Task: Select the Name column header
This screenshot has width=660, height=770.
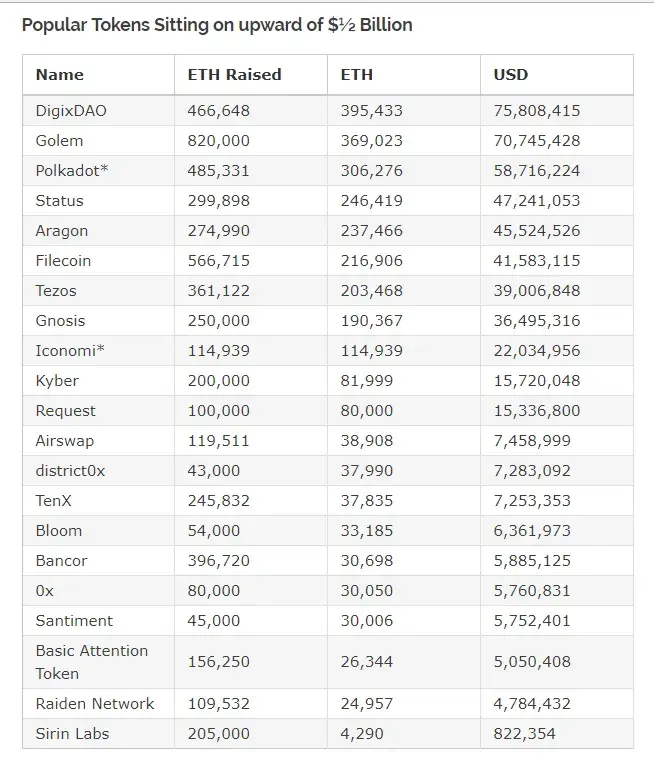Action: tap(59, 75)
